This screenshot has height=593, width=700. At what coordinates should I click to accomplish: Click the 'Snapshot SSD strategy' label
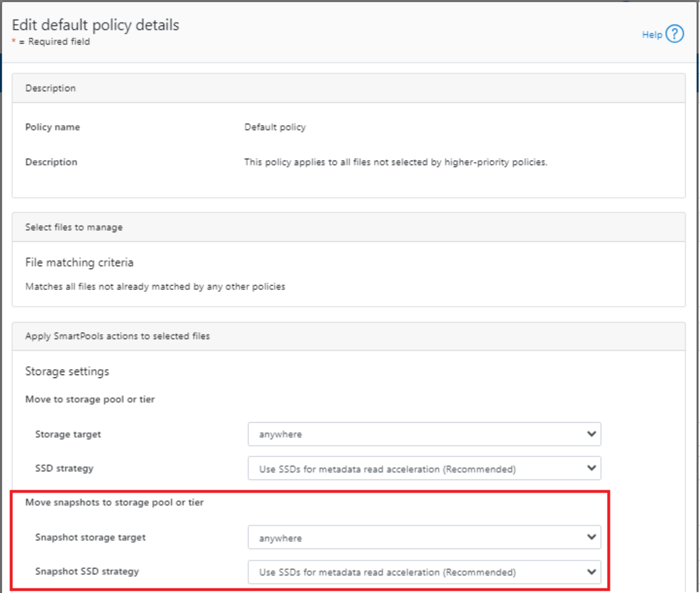point(87,571)
